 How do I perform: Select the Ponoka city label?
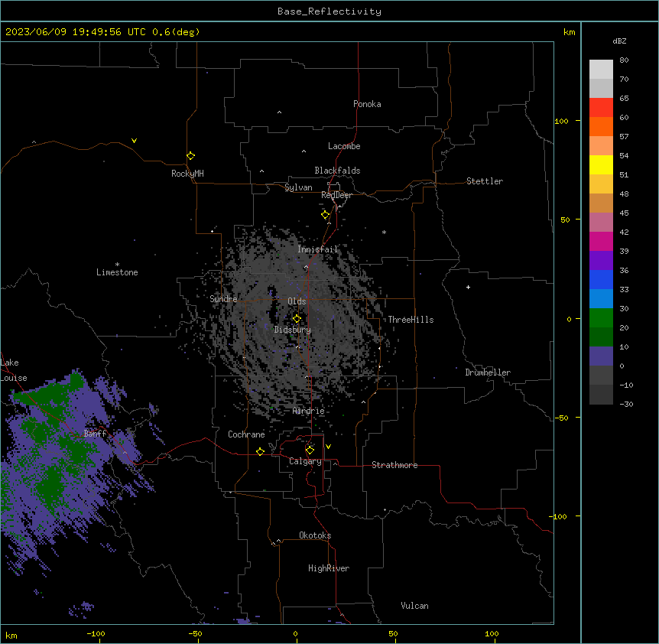(x=367, y=104)
